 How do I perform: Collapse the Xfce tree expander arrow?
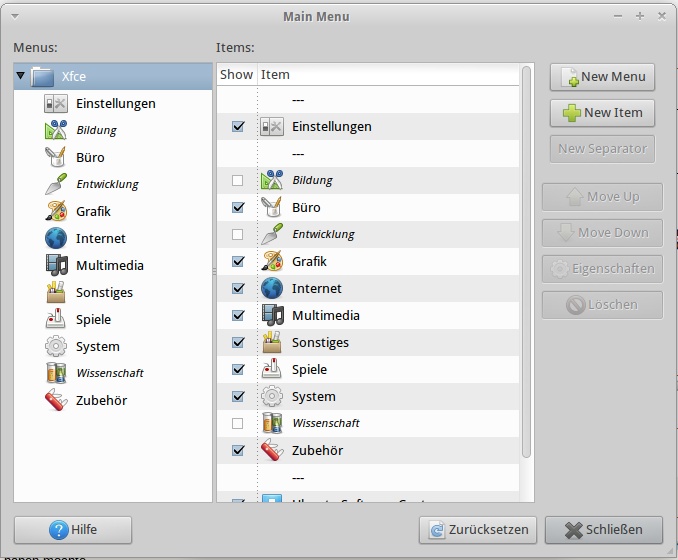click(x=21, y=76)
